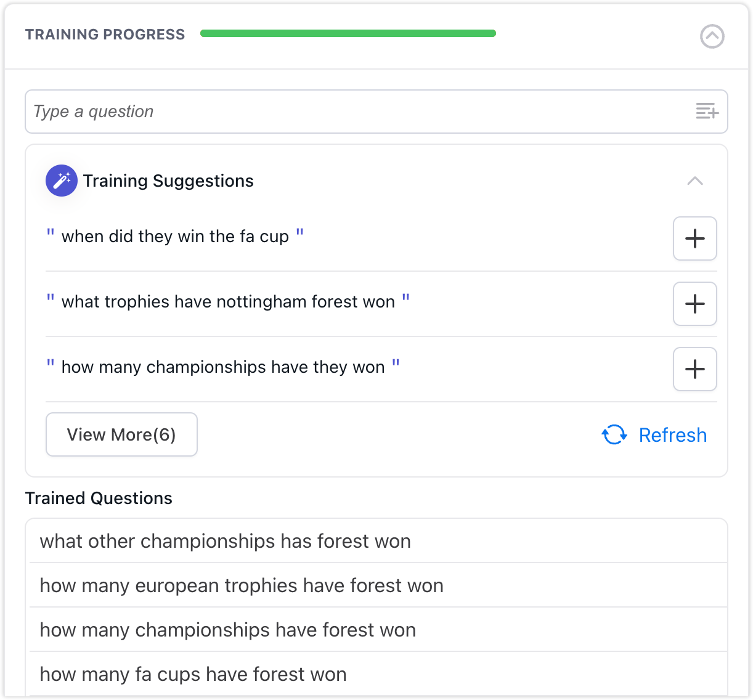Image resolution: width=753 pixels, height=700 pixels.
Task: Select "how many championships have forest won" question
Action: click(x=227, y=630)
